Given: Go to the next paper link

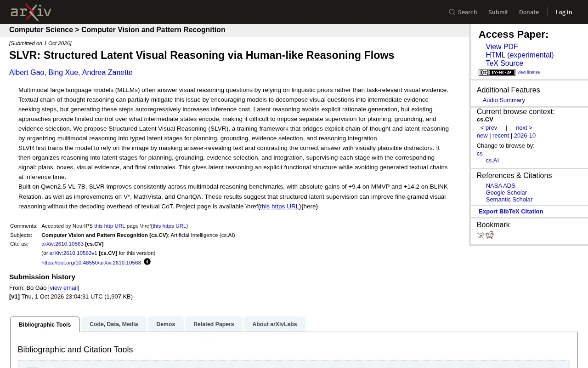Looking at the screenshot, I should [x=524, y=128].
